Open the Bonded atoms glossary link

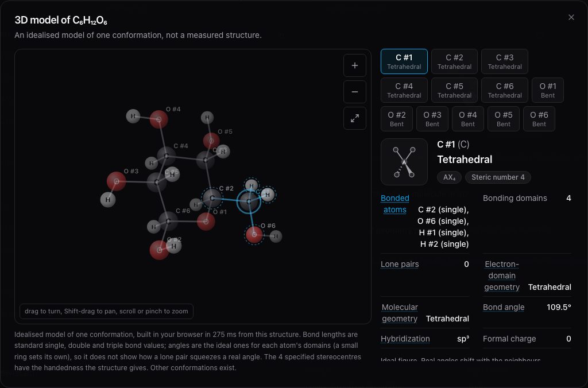coord(395,204)
